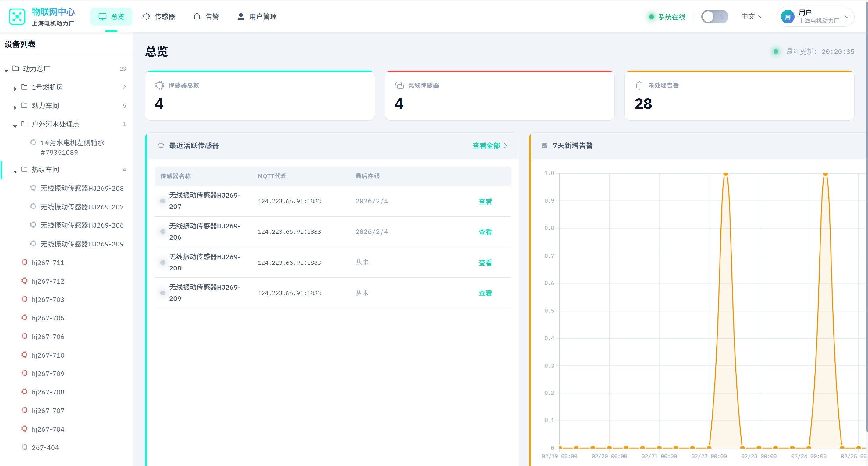Click the user avatar icon in header

(x=788, y=16)
